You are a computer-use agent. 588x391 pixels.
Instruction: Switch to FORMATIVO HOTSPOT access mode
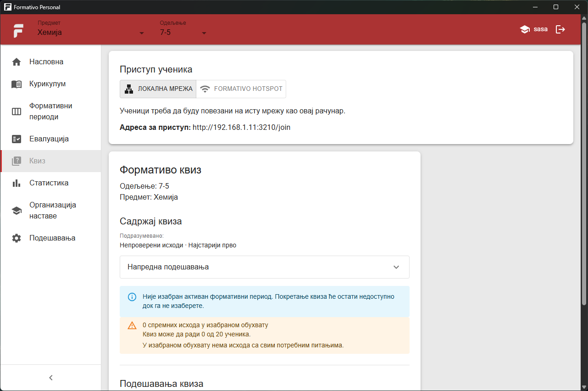[x=241, y=89]
